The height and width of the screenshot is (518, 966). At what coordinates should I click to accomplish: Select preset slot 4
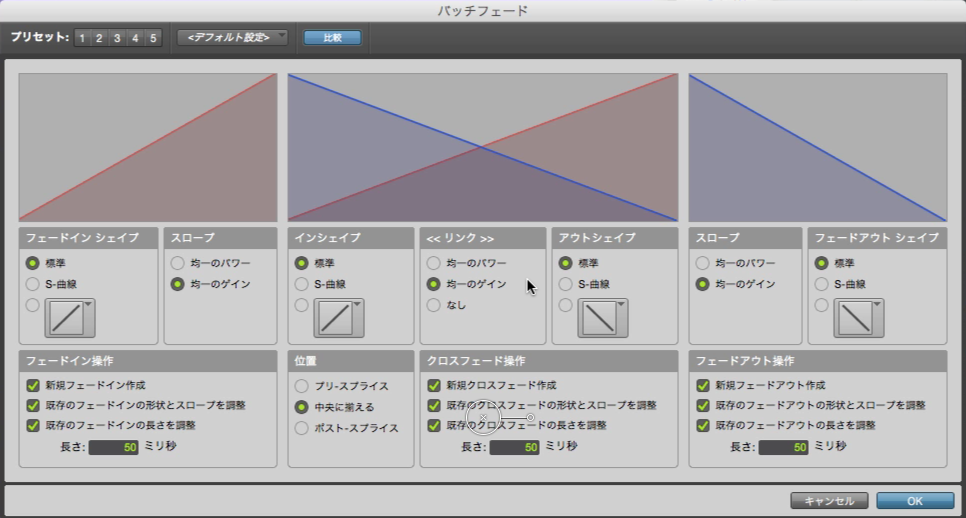click(135, 38)
